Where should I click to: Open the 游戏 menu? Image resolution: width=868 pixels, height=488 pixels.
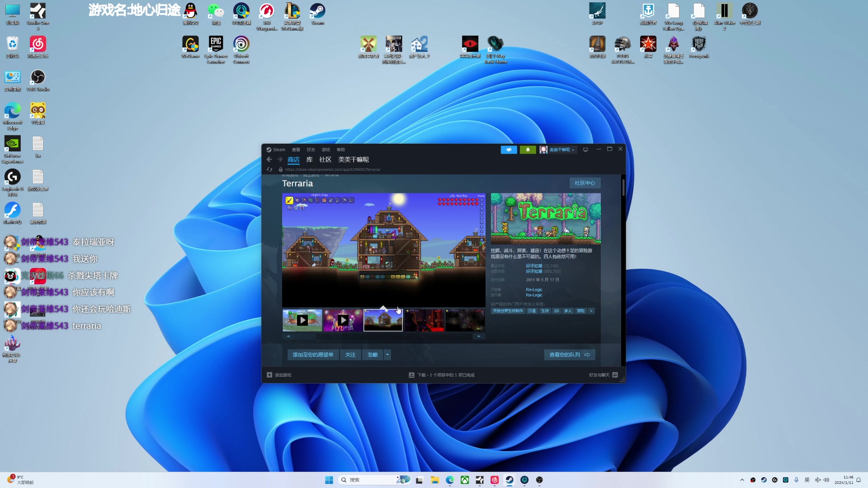click(326, 150)
